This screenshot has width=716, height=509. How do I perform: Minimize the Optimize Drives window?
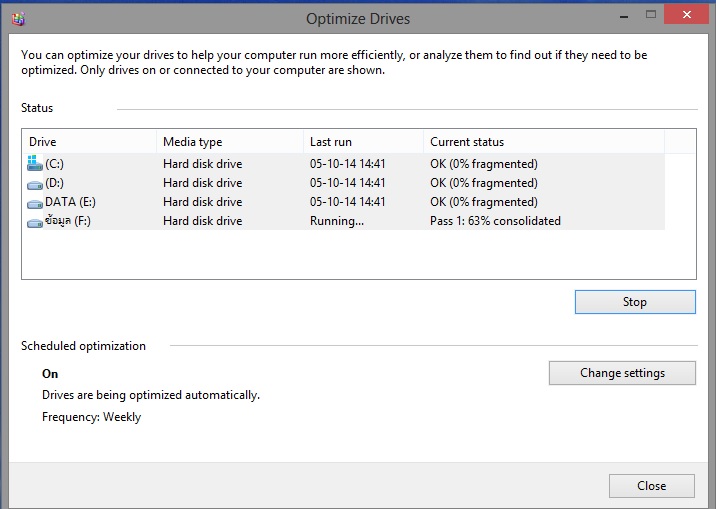(624, 16)
